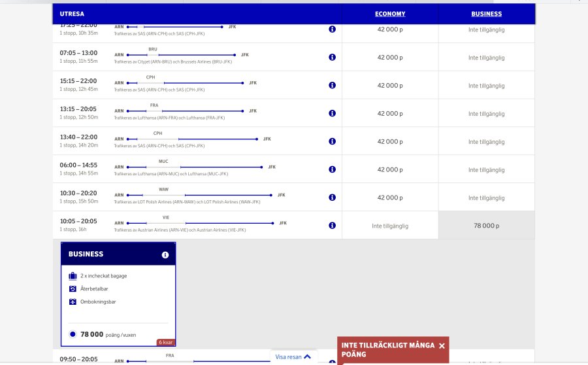
Task: Dismiss the 'Inte tillräckligt många poäng' alert
Action: tap(442, 346)
